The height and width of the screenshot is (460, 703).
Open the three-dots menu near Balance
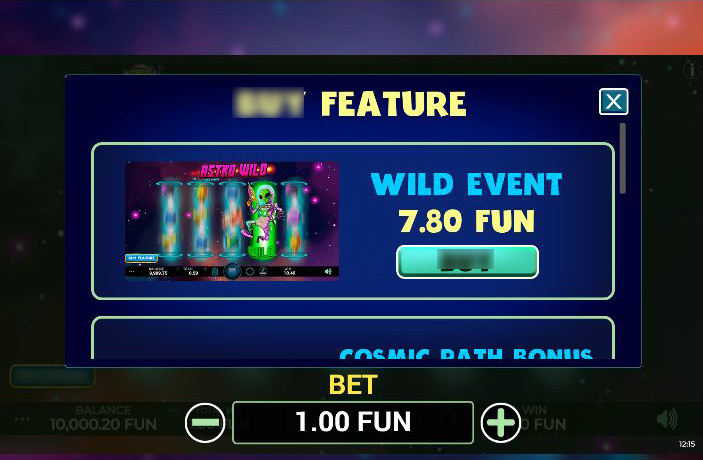click(22, 420)
